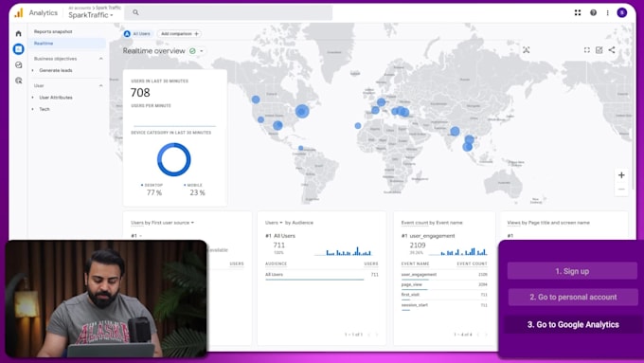644x363 pixels.
Task: Click the All Users comparison chip
Action: [137, 34]
